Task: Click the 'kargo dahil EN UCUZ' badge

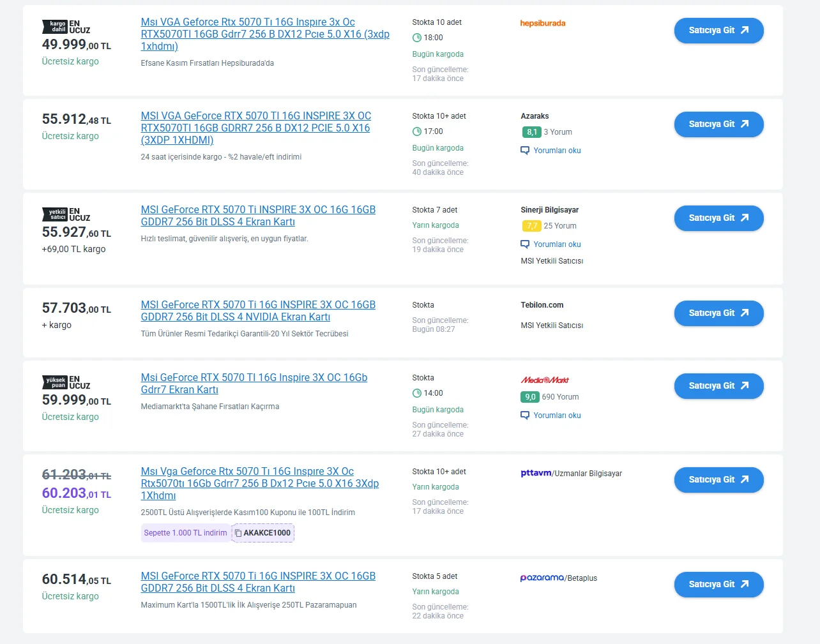Action: [x=66, y=27]
